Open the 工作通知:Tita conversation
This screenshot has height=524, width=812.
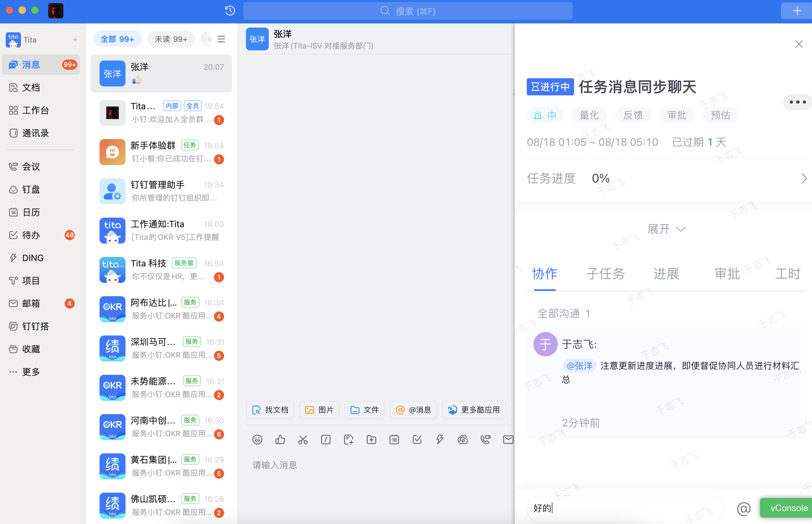click(x=161, y=230)
